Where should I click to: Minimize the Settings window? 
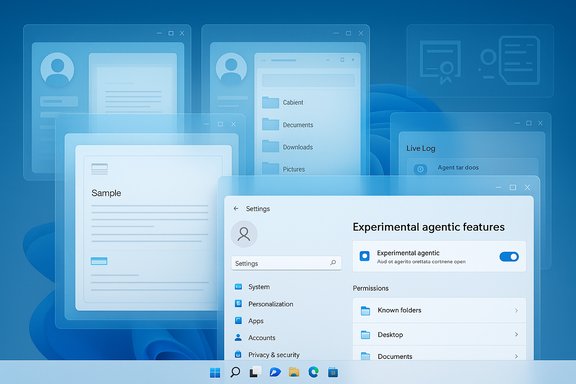point(498,187)
